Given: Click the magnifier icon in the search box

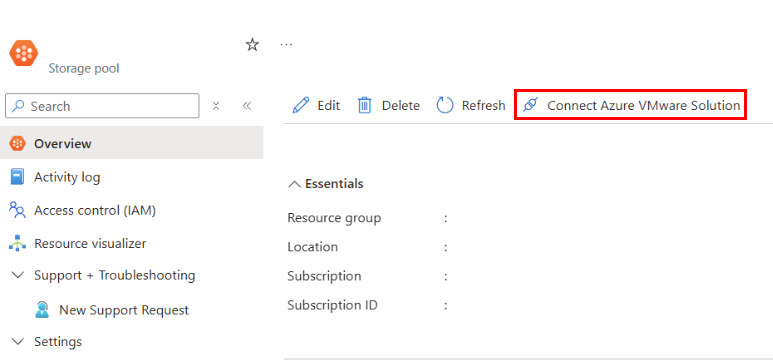Looking at the screenshot, I should click(18, 106).
